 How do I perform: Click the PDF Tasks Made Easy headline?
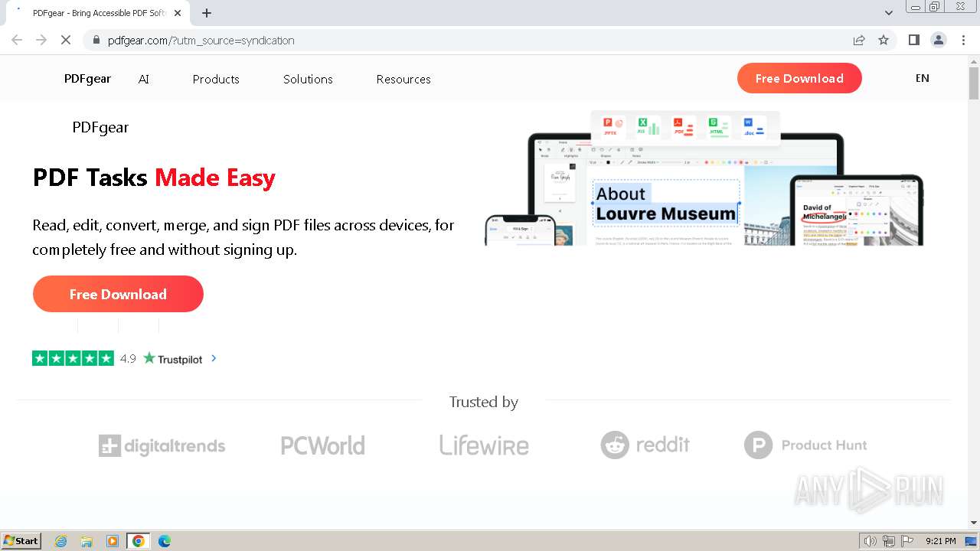point(154,178)
